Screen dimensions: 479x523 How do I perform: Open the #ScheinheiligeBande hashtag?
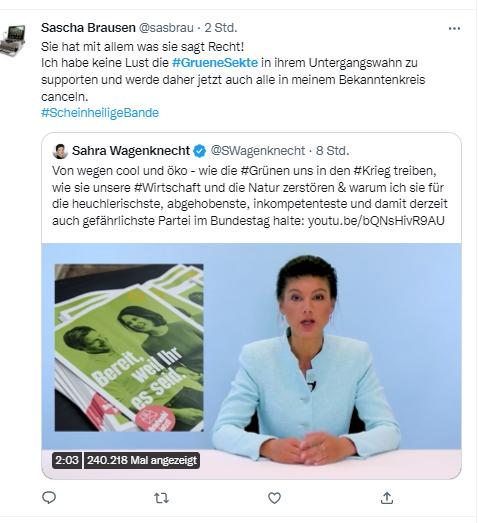100,113
